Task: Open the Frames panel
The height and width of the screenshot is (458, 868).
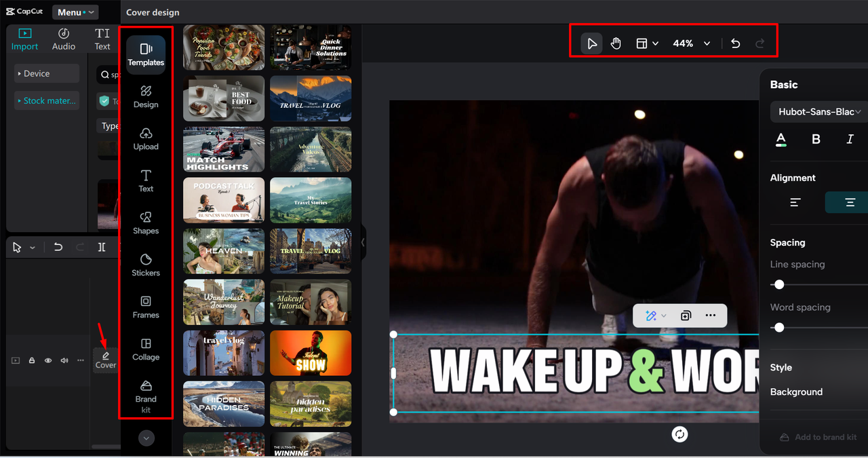Action: pos(146,307)
